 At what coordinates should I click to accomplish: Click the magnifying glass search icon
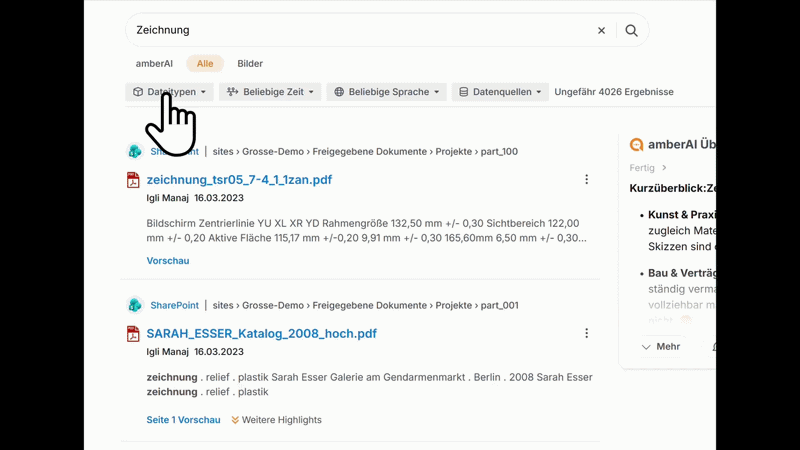pos(631,31)
